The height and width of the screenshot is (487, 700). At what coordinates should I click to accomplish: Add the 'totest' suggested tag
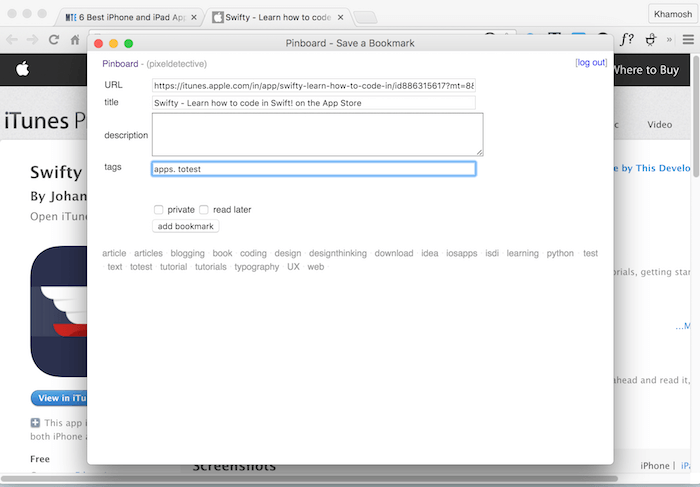pyautogui.click(x=141, y=266)
